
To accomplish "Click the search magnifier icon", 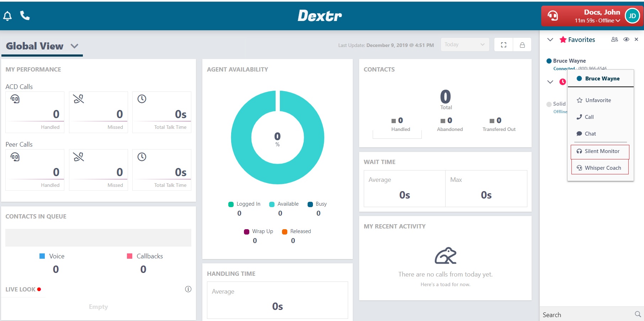I will click(638, 314).
